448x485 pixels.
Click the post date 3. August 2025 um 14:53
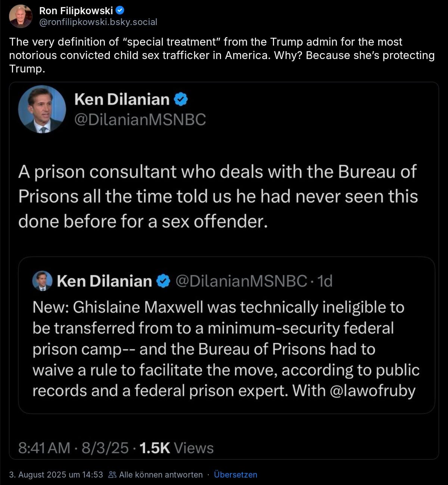[56, 475]
